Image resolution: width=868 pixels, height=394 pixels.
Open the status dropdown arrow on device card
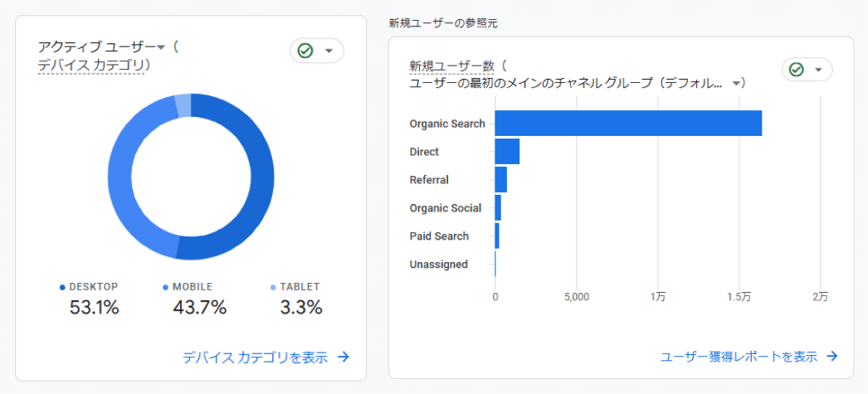point(329,51)
